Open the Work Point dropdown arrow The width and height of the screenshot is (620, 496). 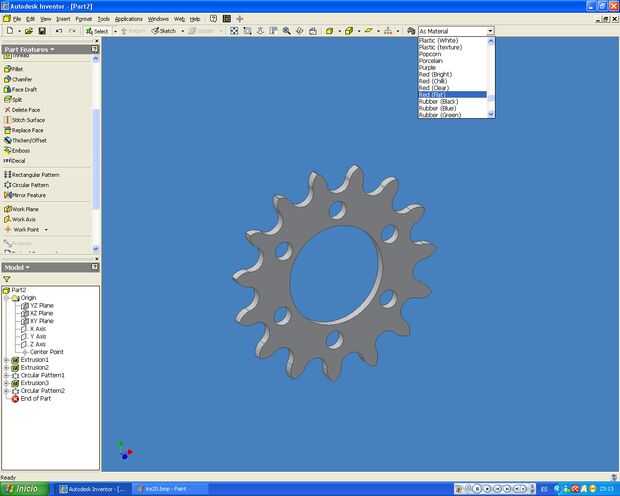point(46,229)
